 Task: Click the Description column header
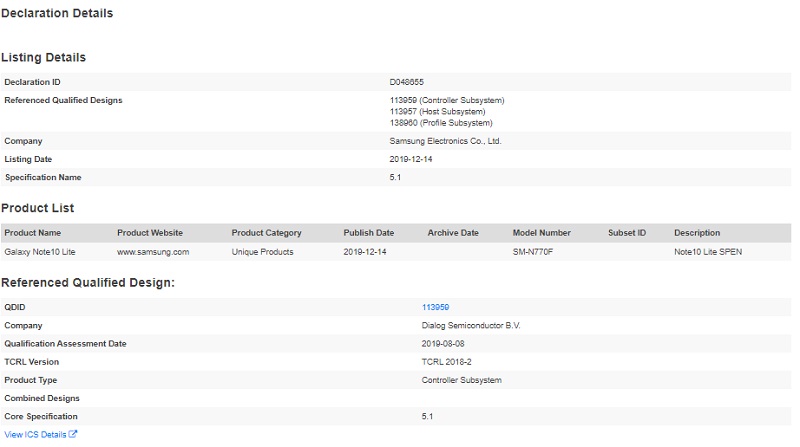point(697,233)
